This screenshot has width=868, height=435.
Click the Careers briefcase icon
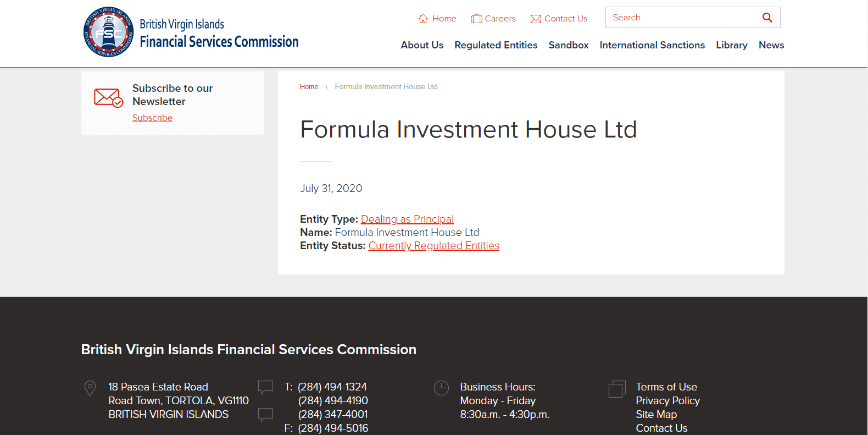(476, 19)
